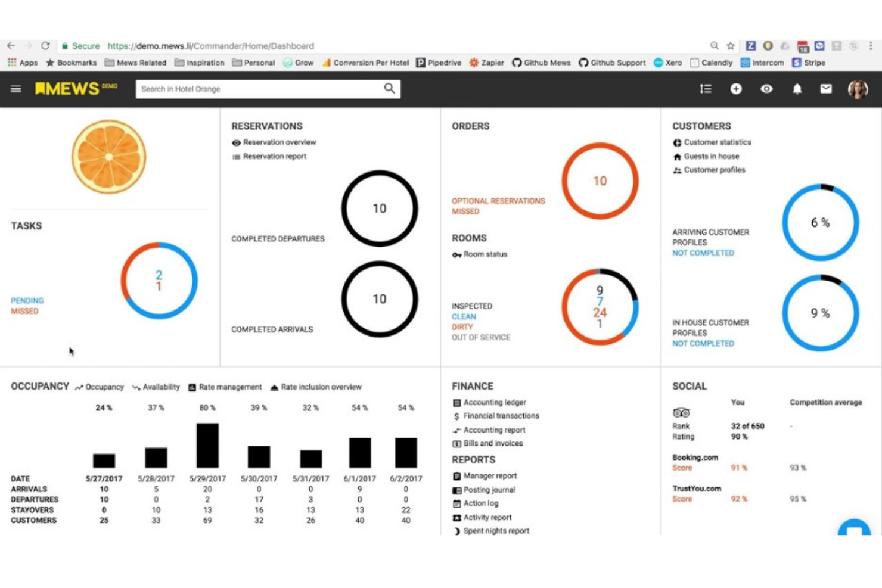Open the TripAdvisor binoculars icon under Social

(x=681, y=412)
